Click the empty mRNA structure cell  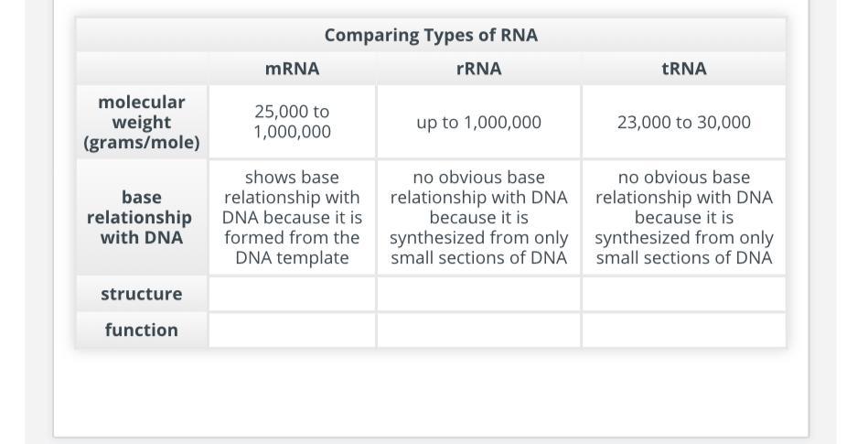coord(292,294)
